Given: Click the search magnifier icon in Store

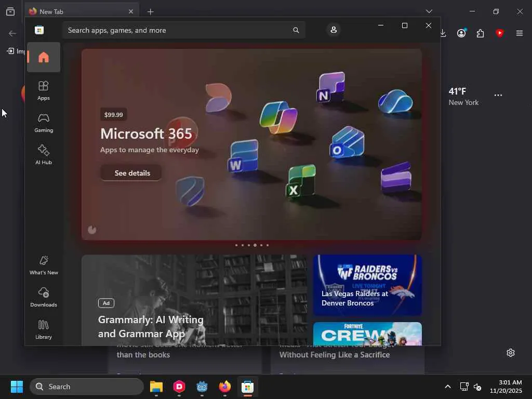Looking at the screenshot, I should pyautogui.click(x=296, y=30).
